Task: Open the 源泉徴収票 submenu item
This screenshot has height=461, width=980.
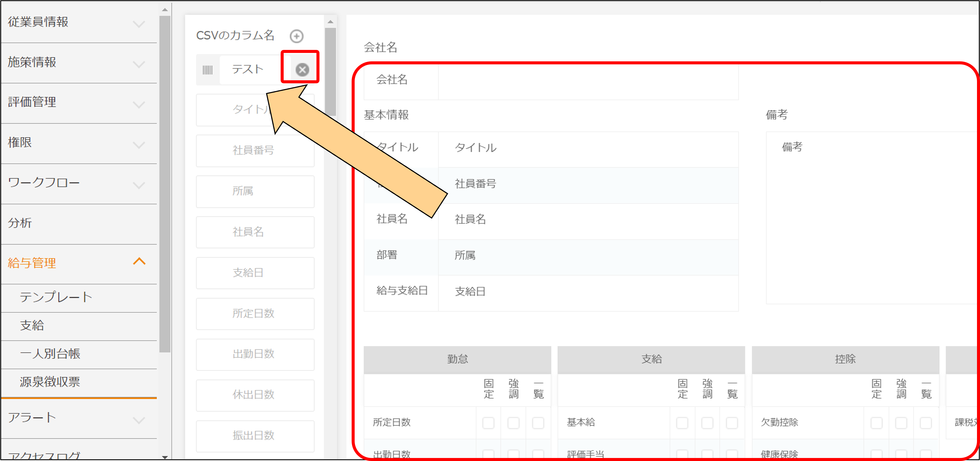Action: (50, 382)
